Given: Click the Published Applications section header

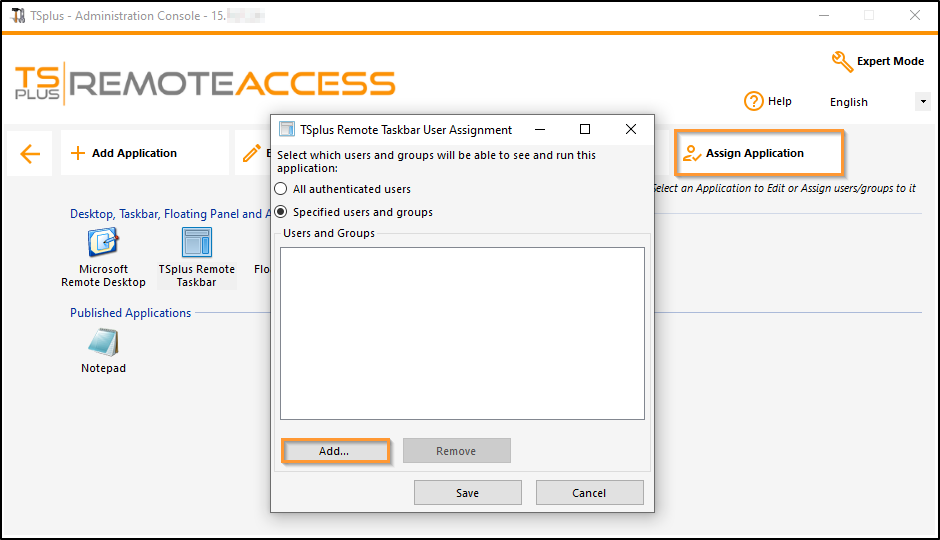Looking at the screenshot, I should click(x=130, y=313).
